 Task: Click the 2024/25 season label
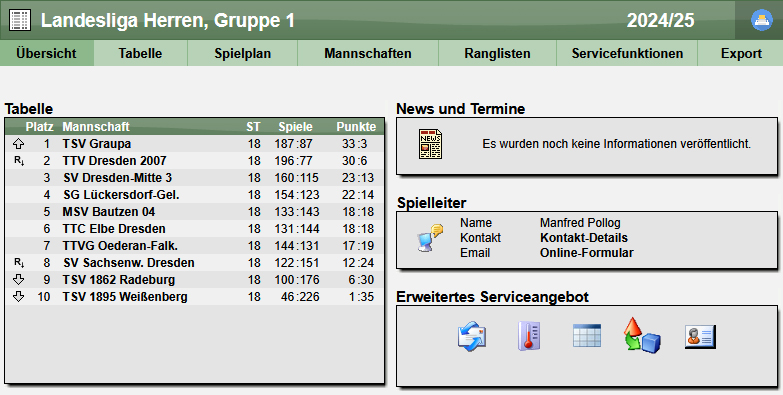pos(660,20)
